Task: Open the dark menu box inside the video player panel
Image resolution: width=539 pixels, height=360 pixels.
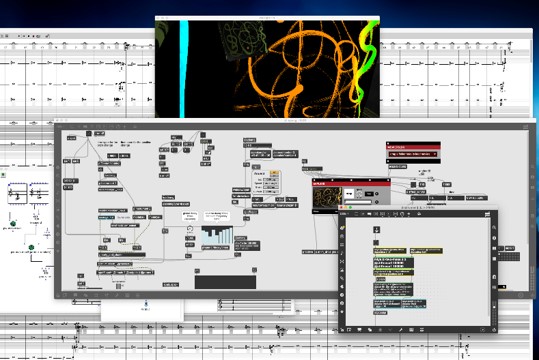Action: [x=369, y=194]
